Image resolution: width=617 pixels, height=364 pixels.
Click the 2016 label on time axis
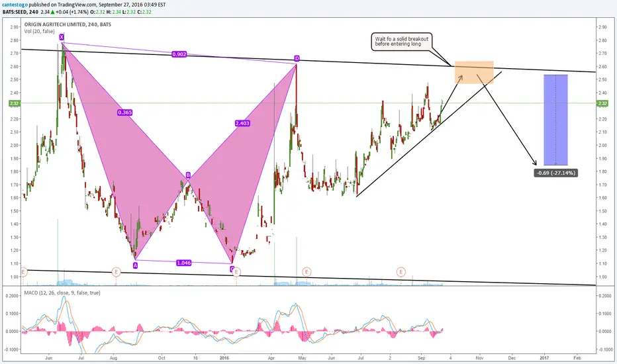224,358
